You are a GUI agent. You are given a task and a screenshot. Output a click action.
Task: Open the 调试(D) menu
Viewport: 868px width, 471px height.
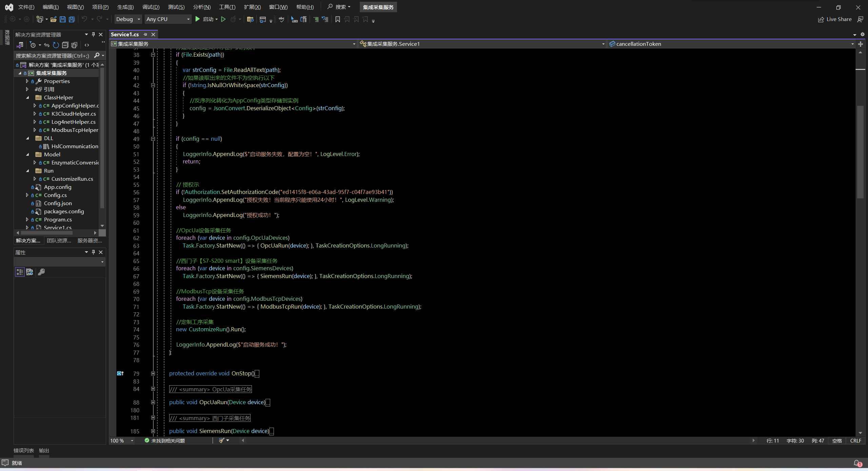click(x=151, y=7)
